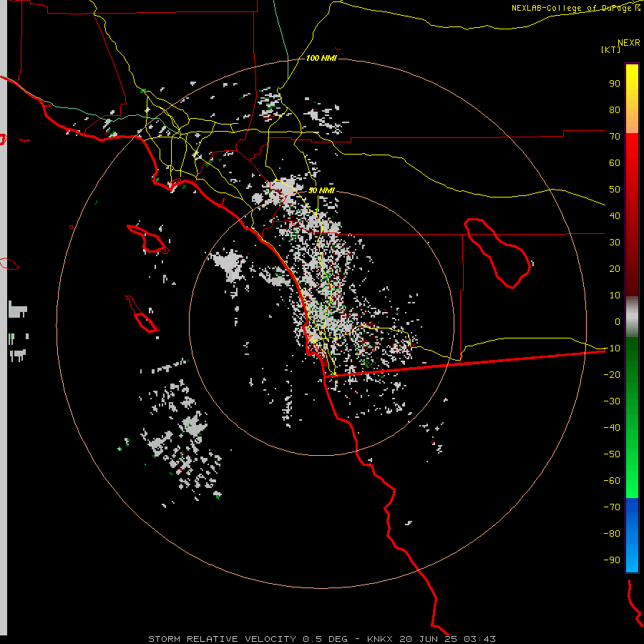Click the -50 value on the velocity scale

[x=612, y=454]
